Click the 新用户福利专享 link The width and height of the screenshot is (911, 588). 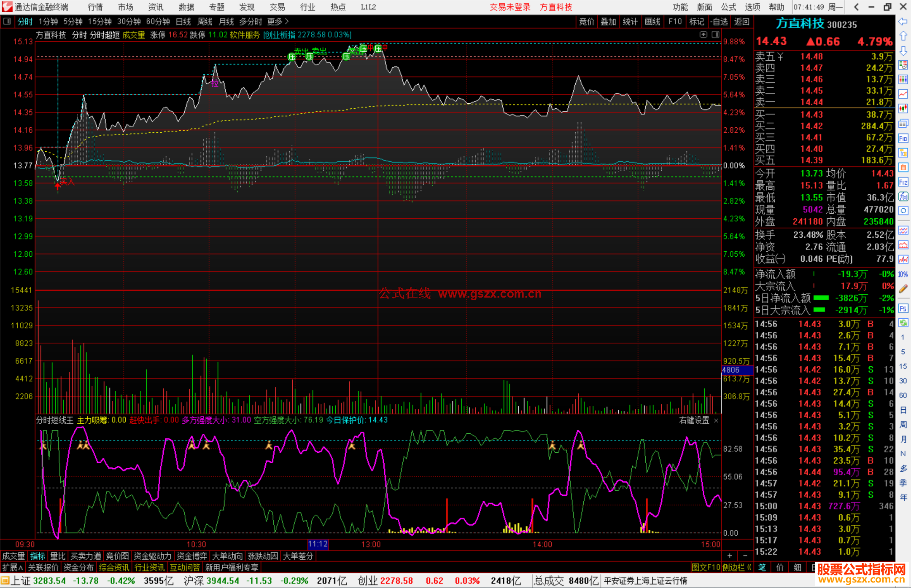(232, 567)
